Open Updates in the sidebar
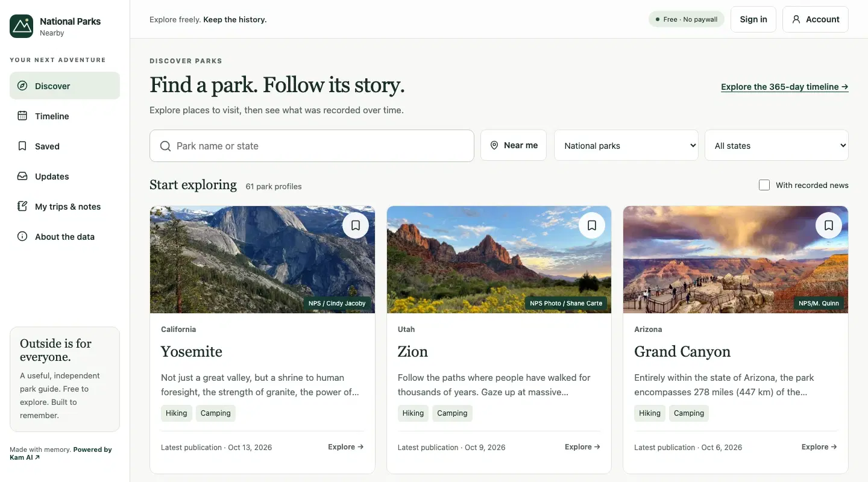Viewport: 868px width, 482px height. [x=64, y=177]
